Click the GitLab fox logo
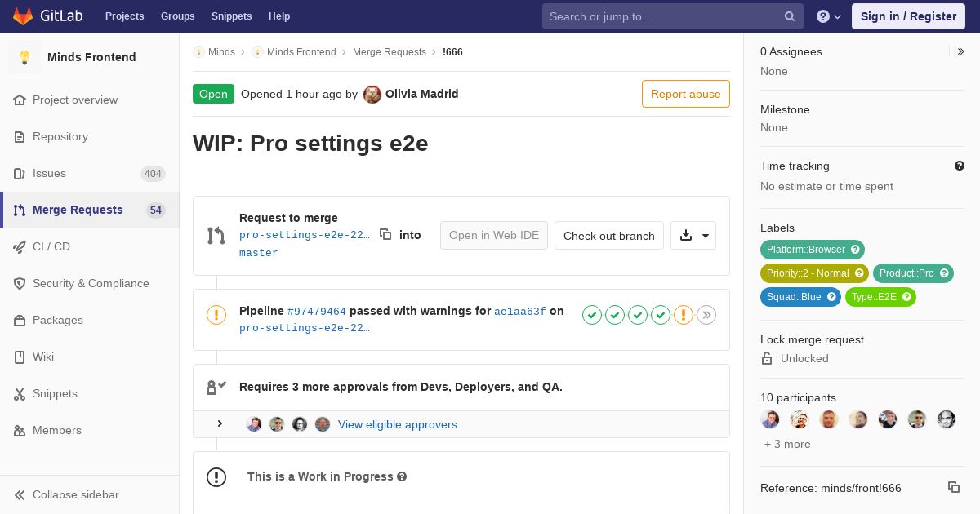Screen dimensions: 980x514 23,16
